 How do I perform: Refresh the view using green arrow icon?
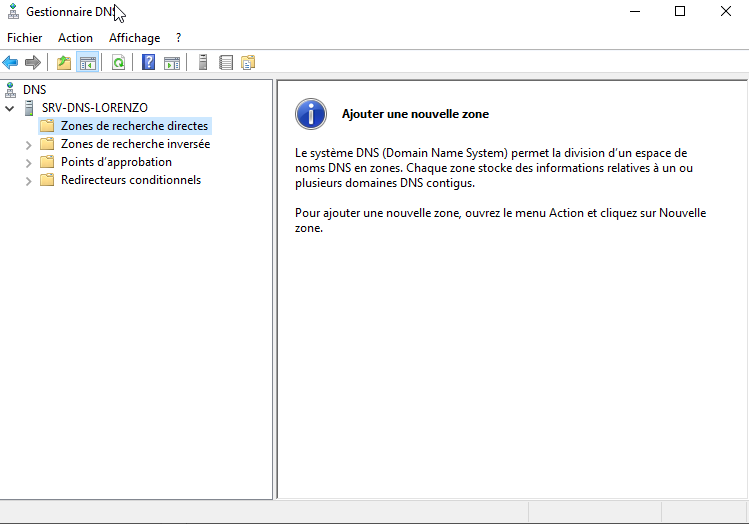click(x=118, y=62)
